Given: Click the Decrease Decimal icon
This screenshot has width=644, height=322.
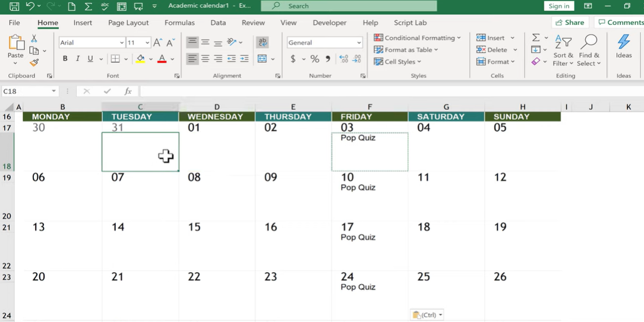Looking at the screenshot, I should point(357,59).
